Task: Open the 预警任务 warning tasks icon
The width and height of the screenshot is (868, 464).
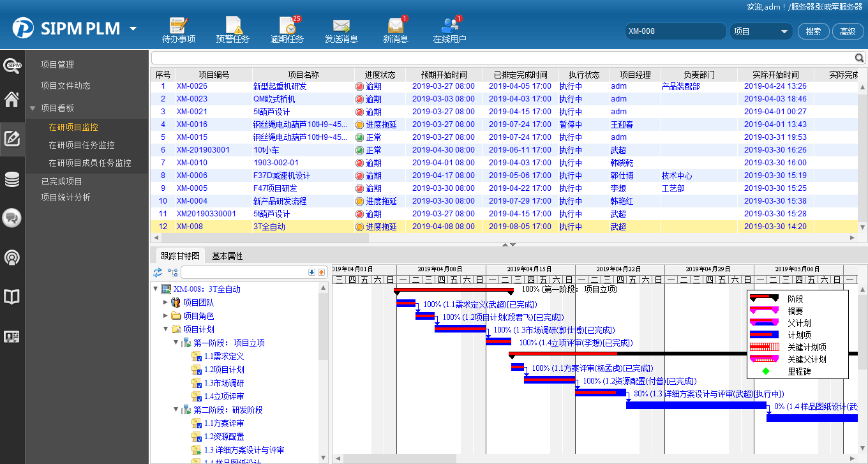Action: pyautogui.click(x=232, y=27)
